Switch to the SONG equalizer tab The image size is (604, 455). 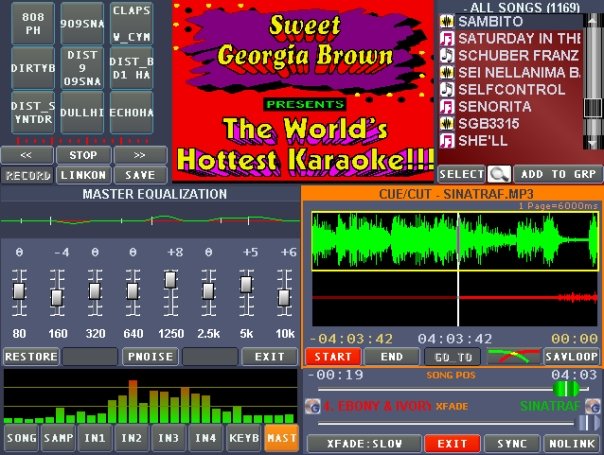point(20,438)
